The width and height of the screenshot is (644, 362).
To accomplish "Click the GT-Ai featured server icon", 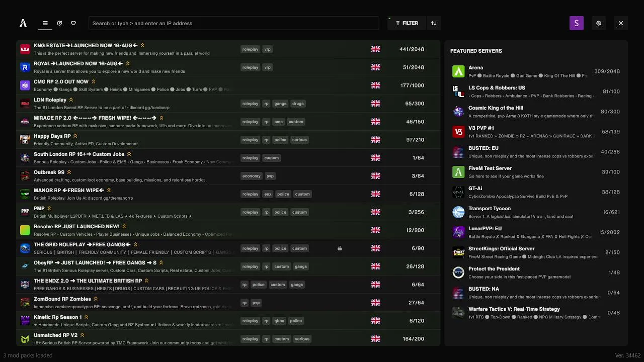I will click(458, 192).
